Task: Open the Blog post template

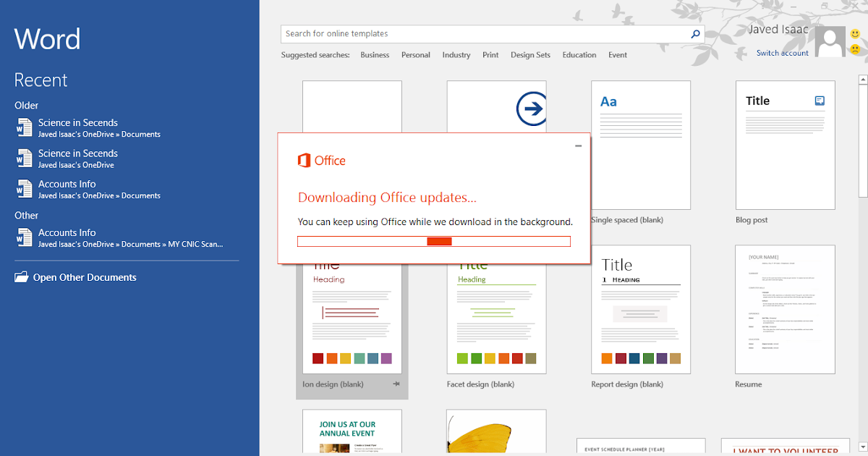Action: point(786,145)
